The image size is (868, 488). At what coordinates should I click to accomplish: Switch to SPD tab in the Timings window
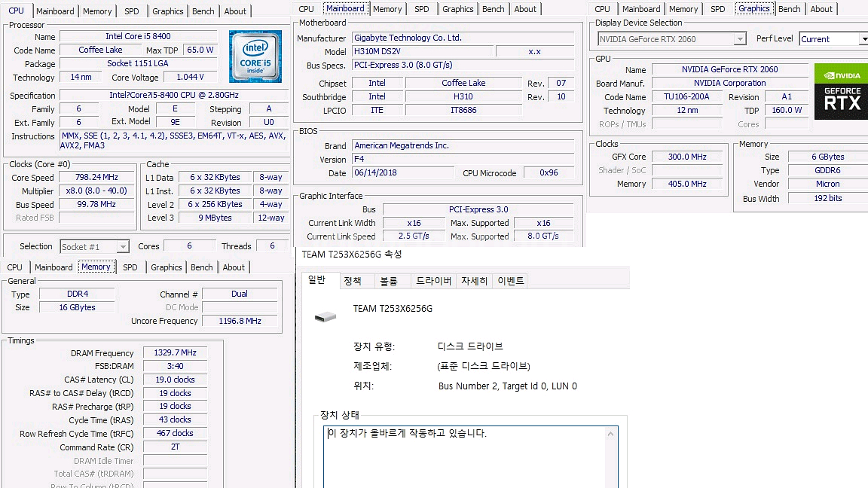[130, 267]
